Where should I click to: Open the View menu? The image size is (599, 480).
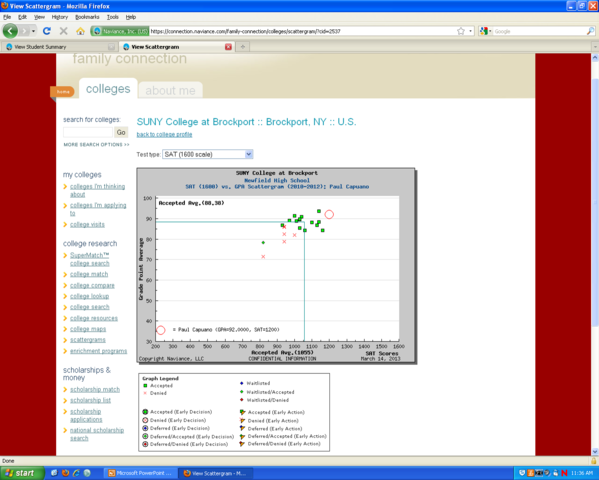click(x=39, y=17)
